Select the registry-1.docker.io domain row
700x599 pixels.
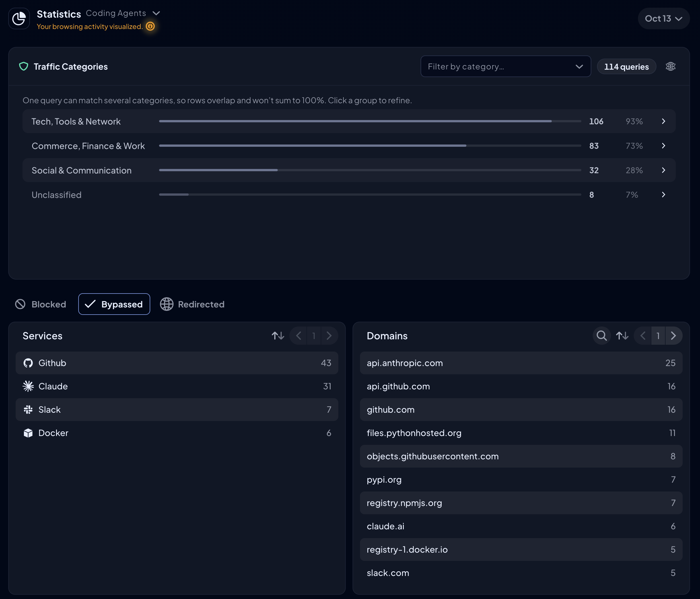(x=521, y=549)
